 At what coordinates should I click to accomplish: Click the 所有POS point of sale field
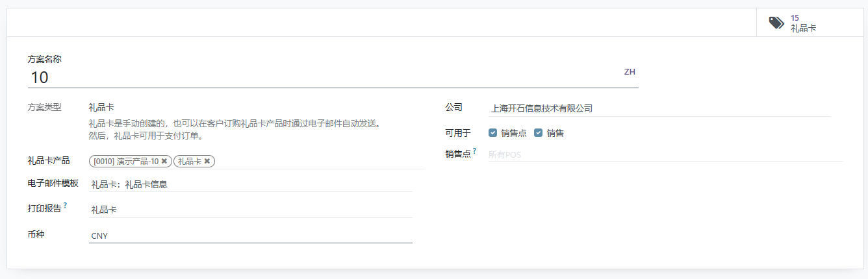click(665, 154)
